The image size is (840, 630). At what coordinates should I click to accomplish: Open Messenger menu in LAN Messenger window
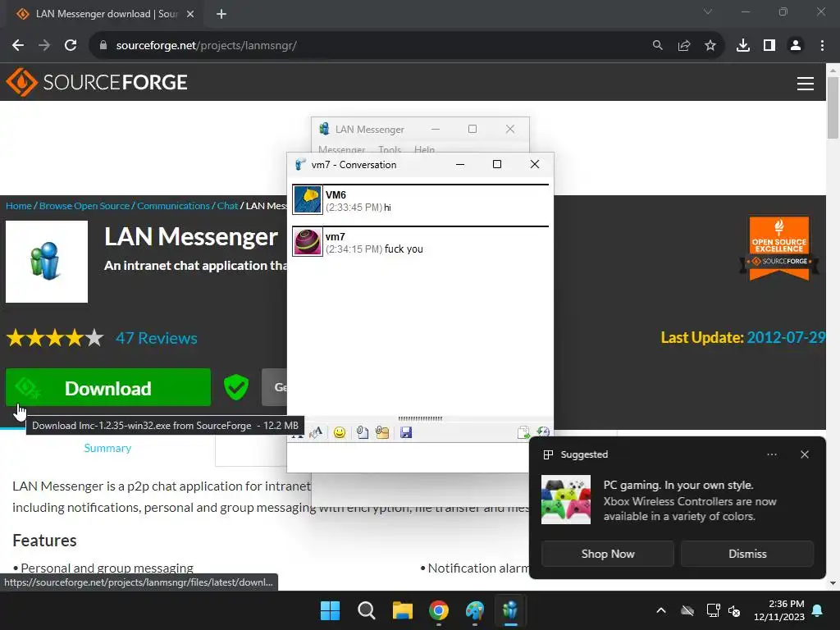[342, 149]
